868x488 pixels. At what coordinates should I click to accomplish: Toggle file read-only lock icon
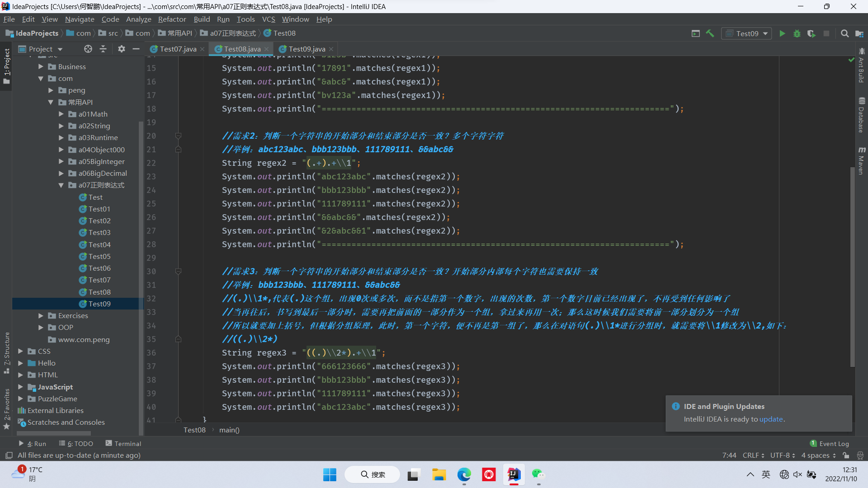coord(846,455)
